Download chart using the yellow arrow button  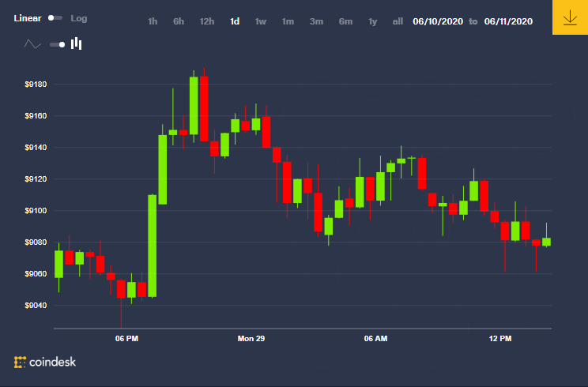coord(570,17)
